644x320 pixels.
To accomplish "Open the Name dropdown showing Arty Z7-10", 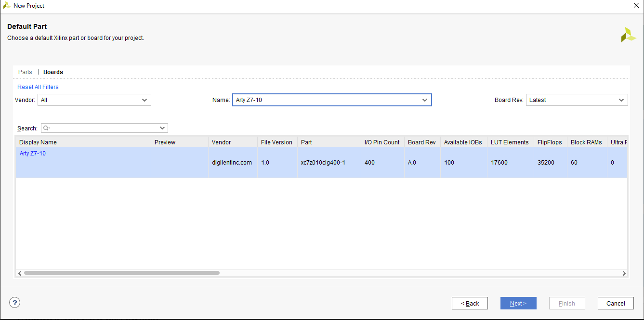I will [332, 100].
